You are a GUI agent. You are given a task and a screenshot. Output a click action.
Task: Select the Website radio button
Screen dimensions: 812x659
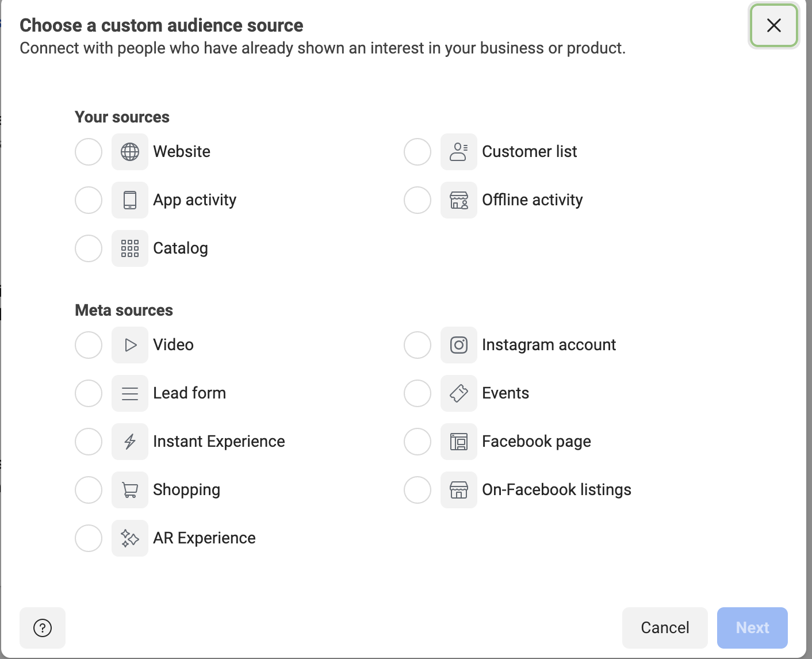tap(88, 152)
